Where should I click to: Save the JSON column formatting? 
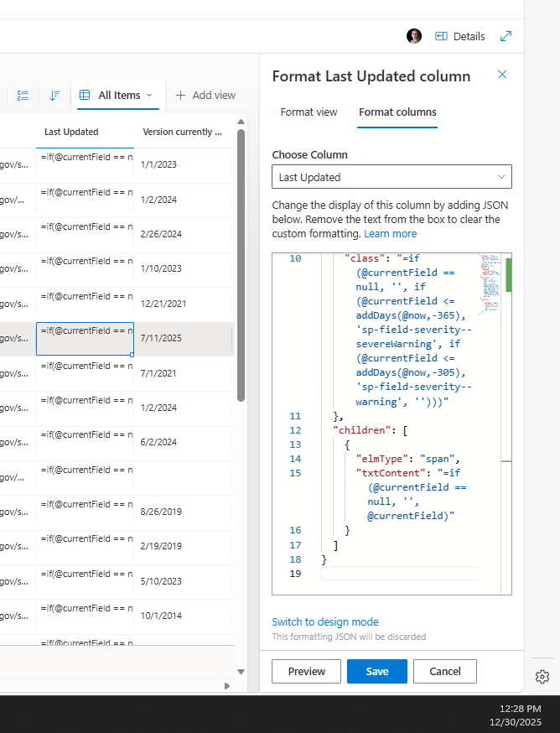click(x=376, y=671)
